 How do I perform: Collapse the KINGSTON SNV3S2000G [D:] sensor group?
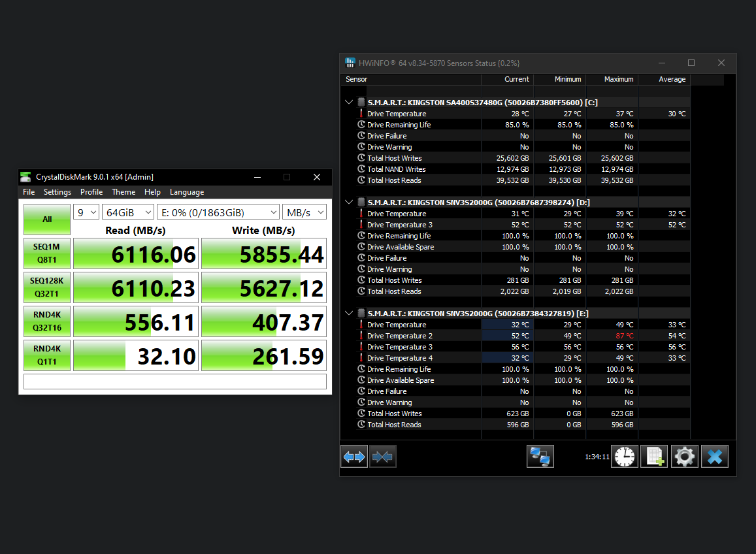click(349, 202)
